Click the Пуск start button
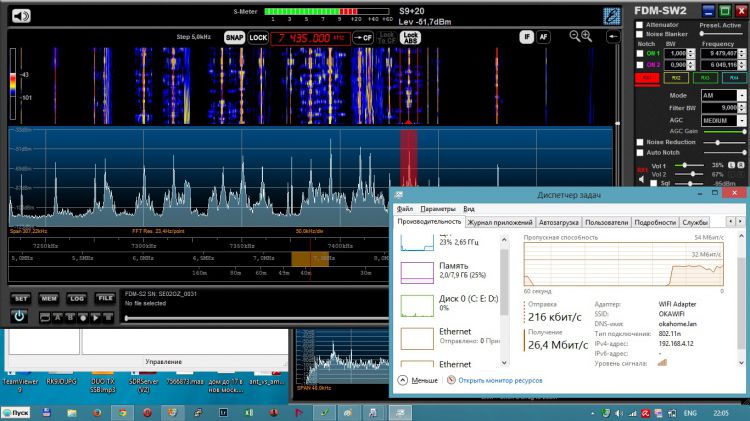 coord(16,412)
